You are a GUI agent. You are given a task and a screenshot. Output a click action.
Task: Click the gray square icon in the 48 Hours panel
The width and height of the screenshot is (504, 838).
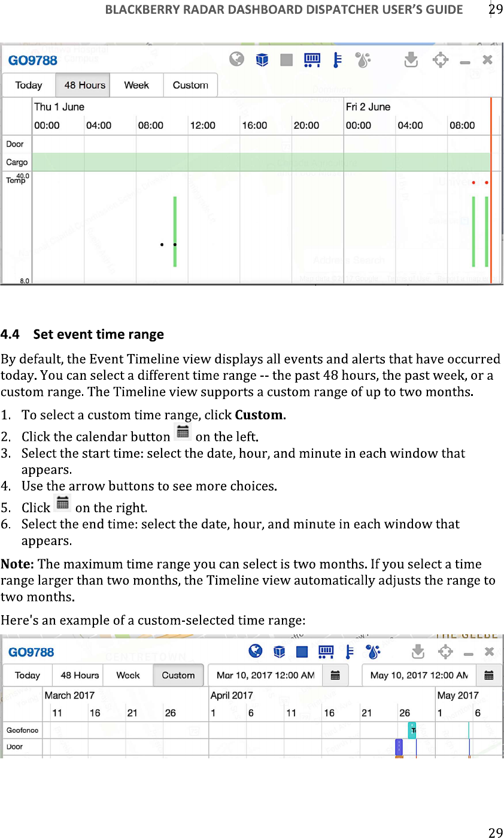pos(287,60)
